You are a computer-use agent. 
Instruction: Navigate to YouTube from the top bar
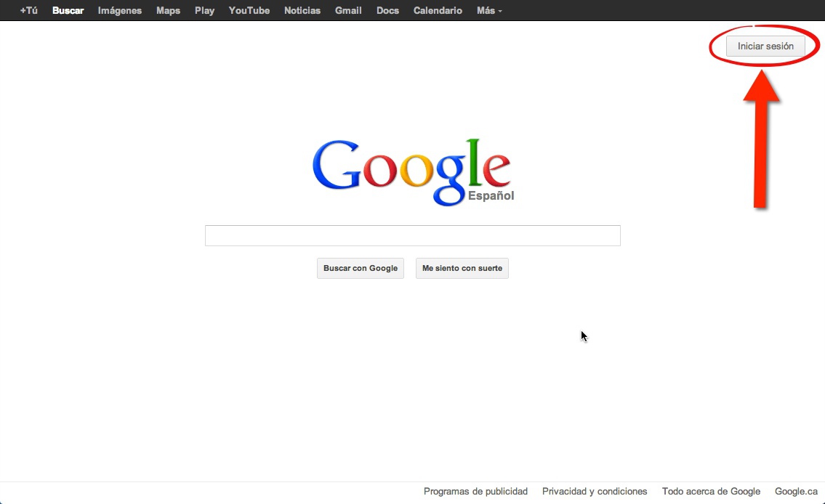(x=249, y=11)
